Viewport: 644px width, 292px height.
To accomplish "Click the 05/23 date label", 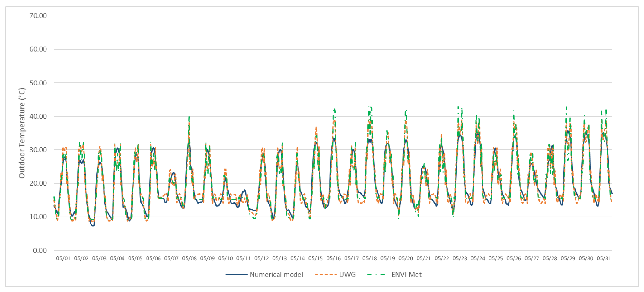I will click(459, 259).
